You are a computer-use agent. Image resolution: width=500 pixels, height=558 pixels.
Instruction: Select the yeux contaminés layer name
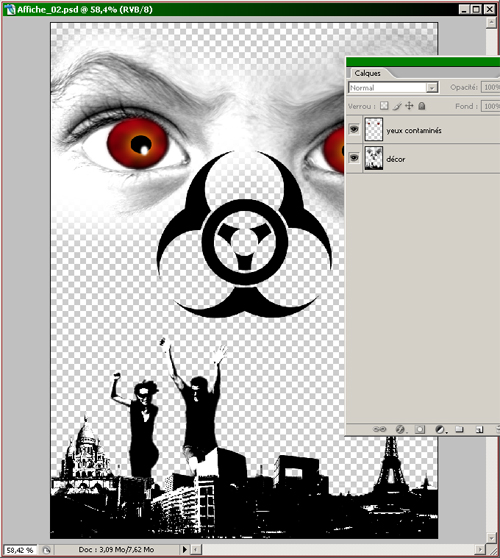pyautogui.click(x=414, y=131)
